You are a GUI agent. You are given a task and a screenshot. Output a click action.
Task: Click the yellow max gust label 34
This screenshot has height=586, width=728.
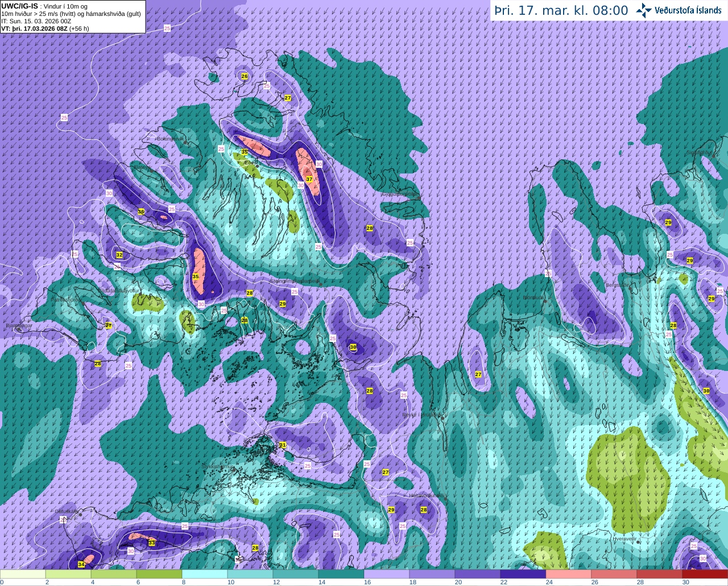[x=81, y=564]
